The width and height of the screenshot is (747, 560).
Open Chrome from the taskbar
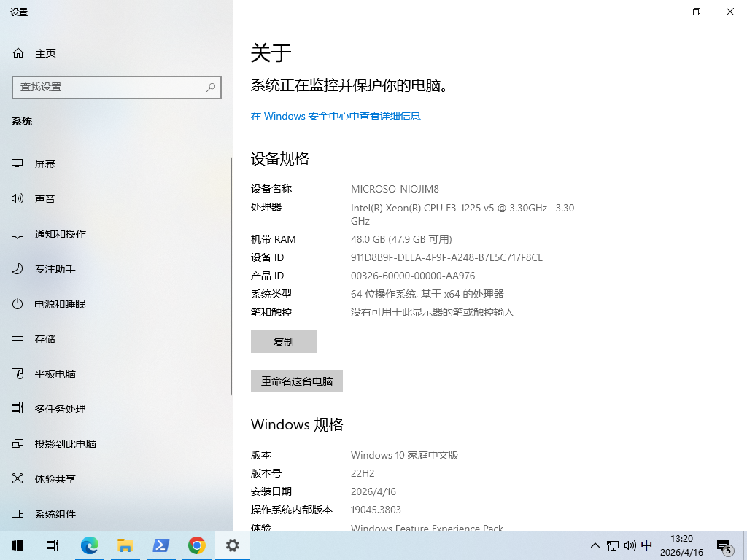coord(196,545)
